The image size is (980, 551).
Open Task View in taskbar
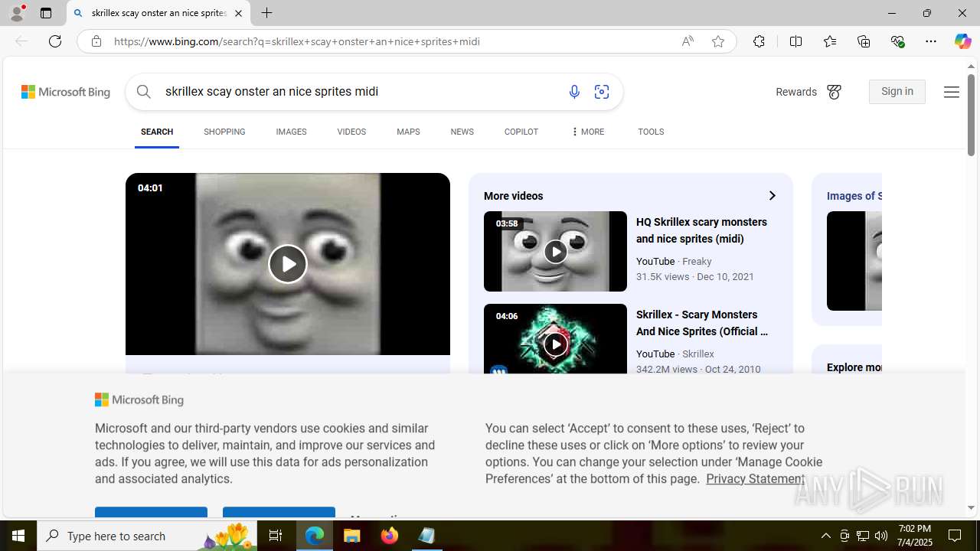276,536
